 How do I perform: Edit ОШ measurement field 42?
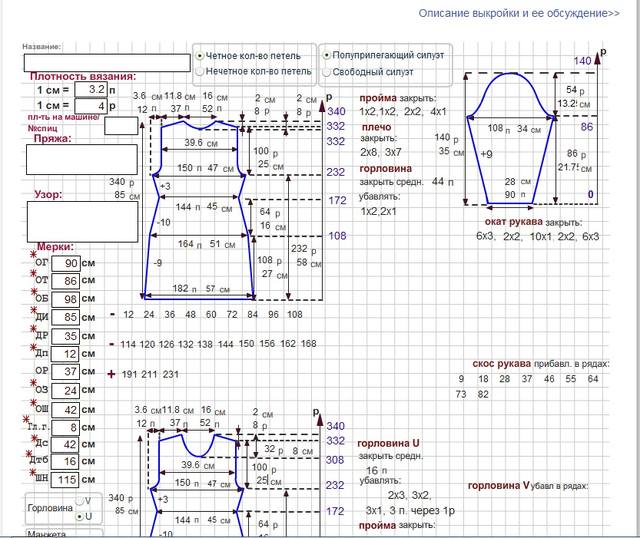click(66, 410)
